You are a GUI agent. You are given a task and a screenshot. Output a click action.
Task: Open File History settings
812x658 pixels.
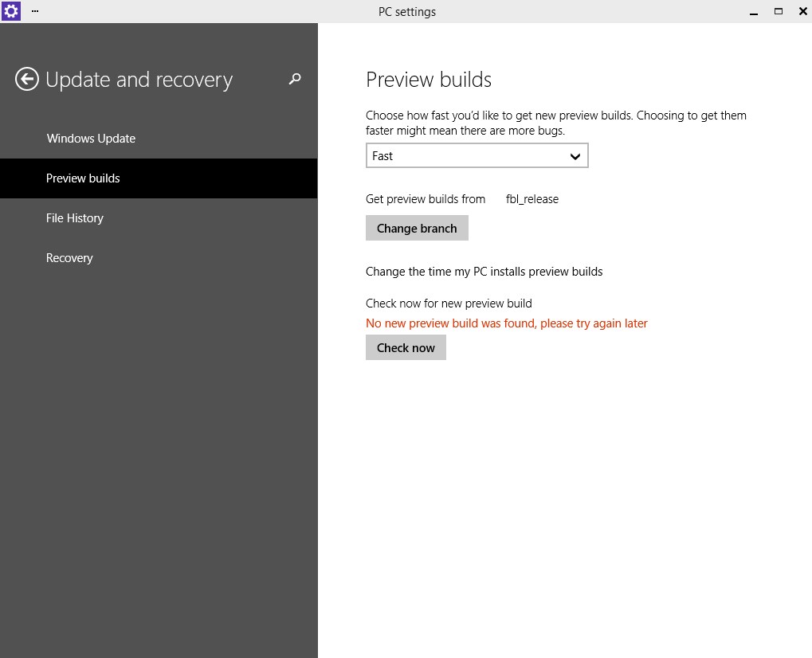159,218
